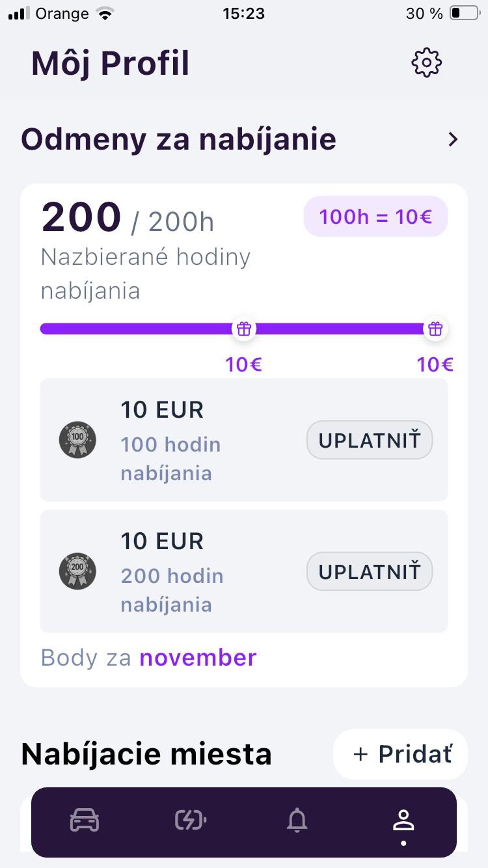
Task: Open the car tab in bottom navigation
Action: (x=85, y=821)
